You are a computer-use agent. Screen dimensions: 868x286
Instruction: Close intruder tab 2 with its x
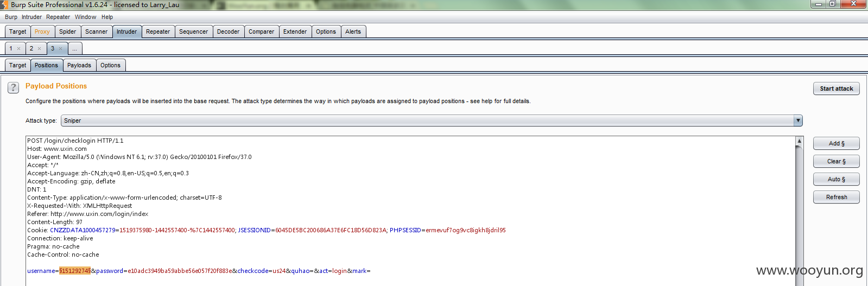39,49
